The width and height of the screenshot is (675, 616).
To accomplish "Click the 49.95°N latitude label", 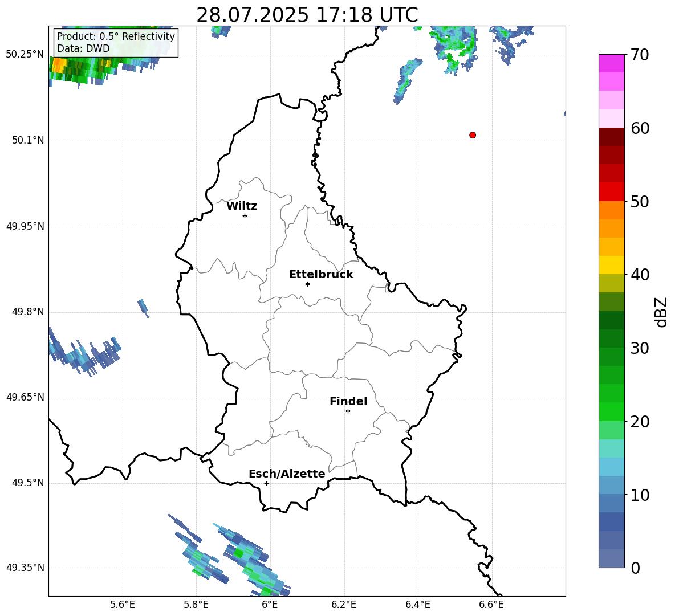I will point(25,226).
